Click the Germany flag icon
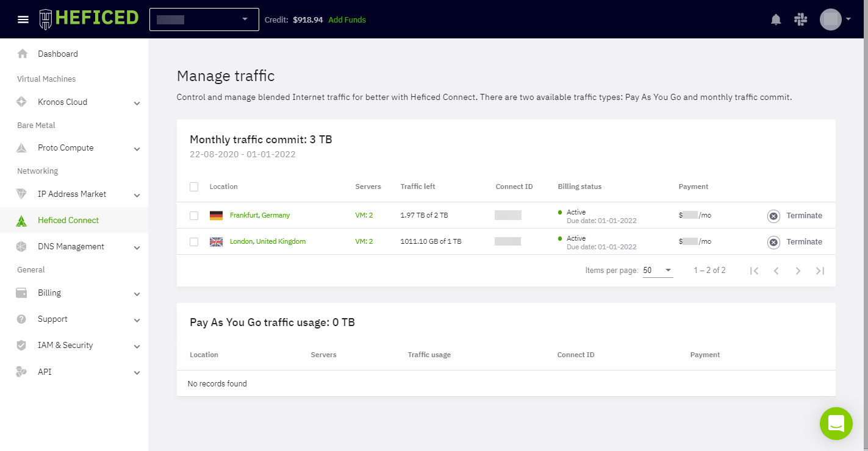Image resolution: width=868 pixels, height=451 pixels. pos(216,215)
